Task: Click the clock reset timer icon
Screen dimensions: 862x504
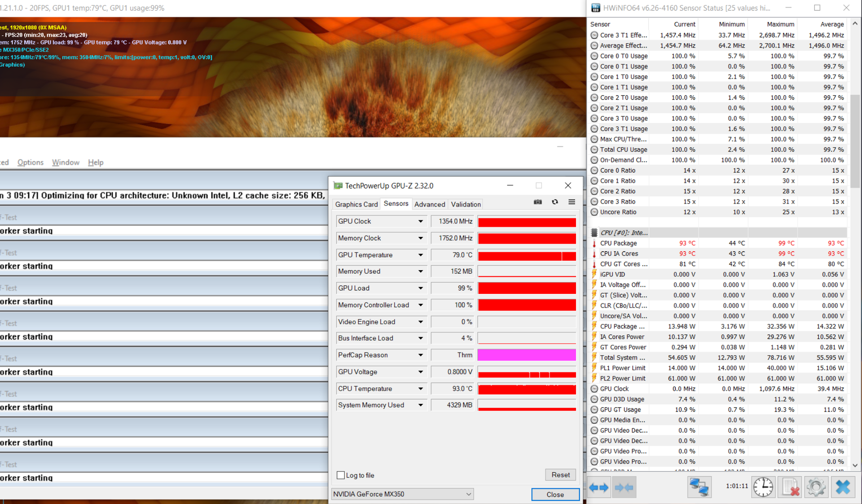Action: pos(763,487)
